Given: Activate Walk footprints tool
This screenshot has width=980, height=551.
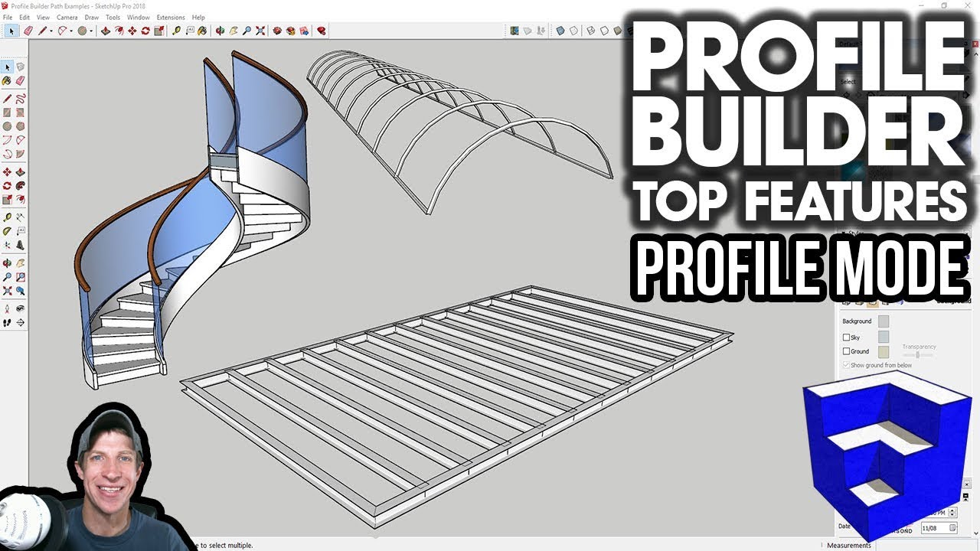Looking at the screenshot, I should [7, 323].
